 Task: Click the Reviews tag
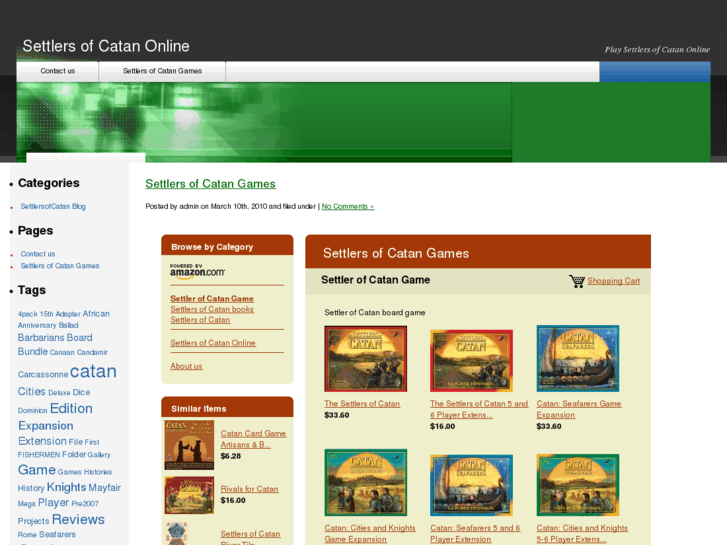tap(78, 519)
